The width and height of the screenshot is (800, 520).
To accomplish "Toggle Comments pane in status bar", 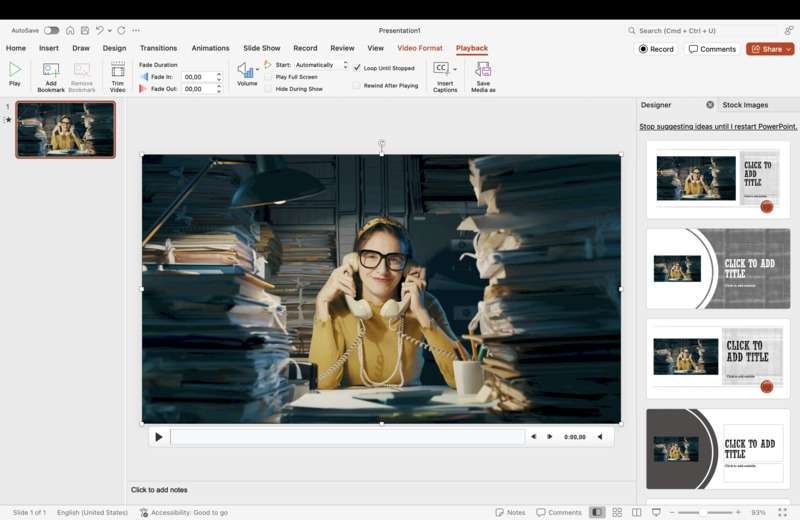I will 559,512.
